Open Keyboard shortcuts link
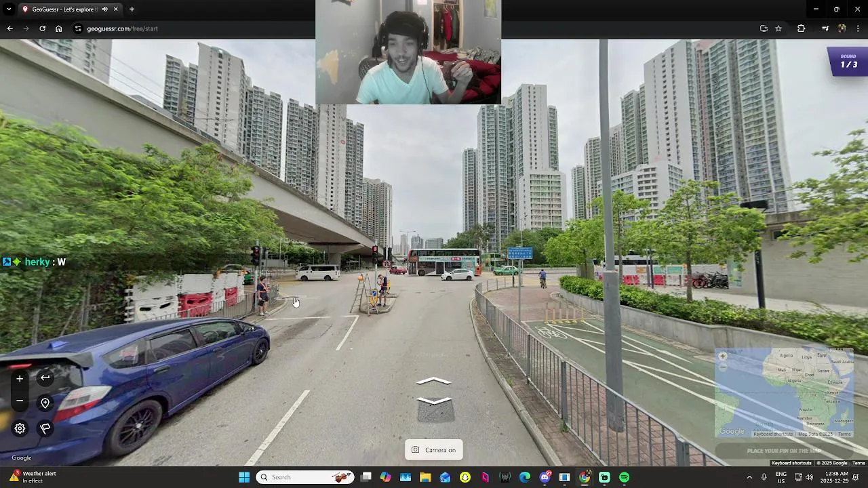The height and width of the screenshot is (488, 868). point(791,463)
